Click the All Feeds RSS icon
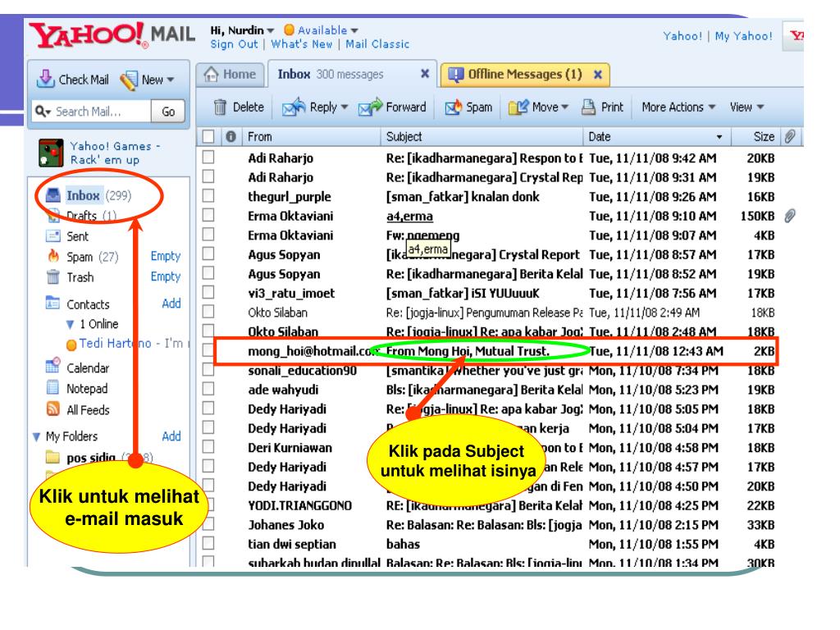The height and width of the screenshot is (630, 840). point(53,409)
